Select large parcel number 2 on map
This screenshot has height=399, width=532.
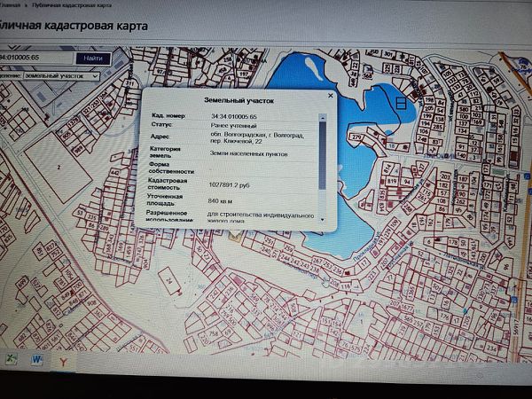59,168
